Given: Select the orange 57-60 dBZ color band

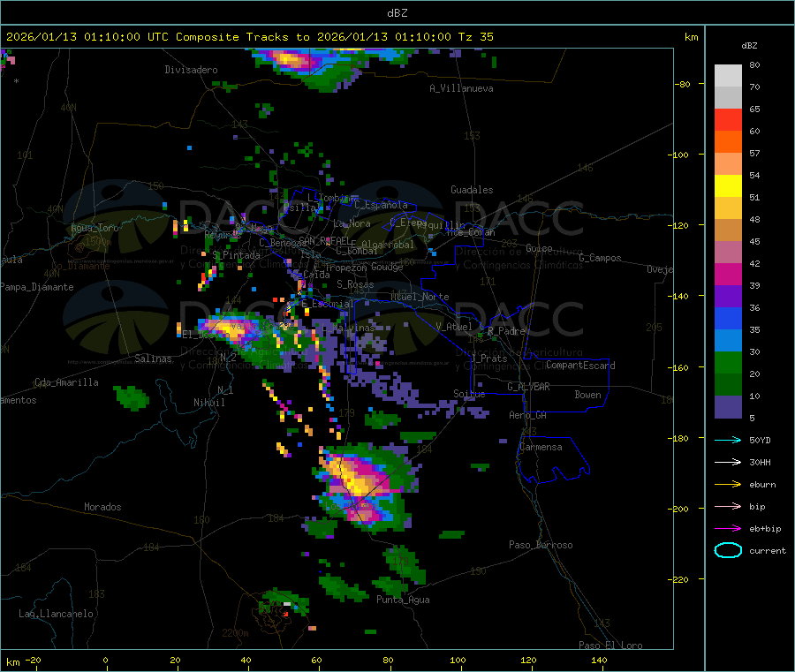Looking at the screenshot, I should click(x=728, y=142).
